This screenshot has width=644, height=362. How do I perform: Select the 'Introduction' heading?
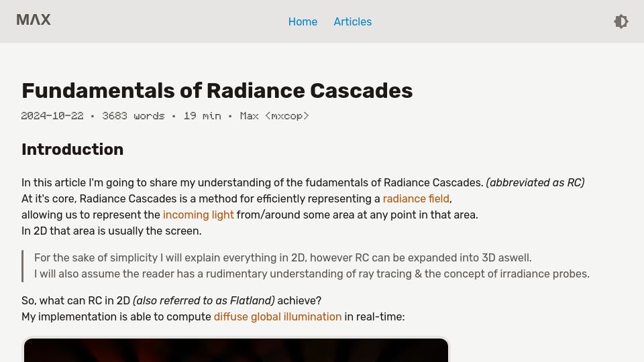(72, 149)
